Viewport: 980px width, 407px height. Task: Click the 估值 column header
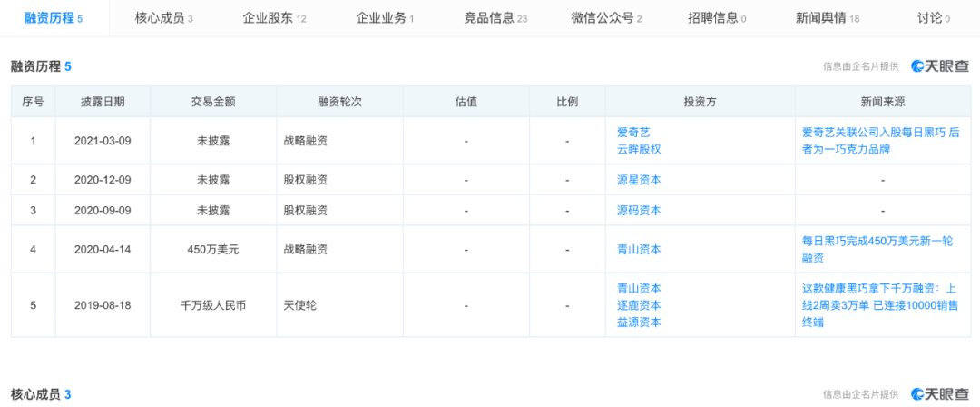tap(466, 102)
